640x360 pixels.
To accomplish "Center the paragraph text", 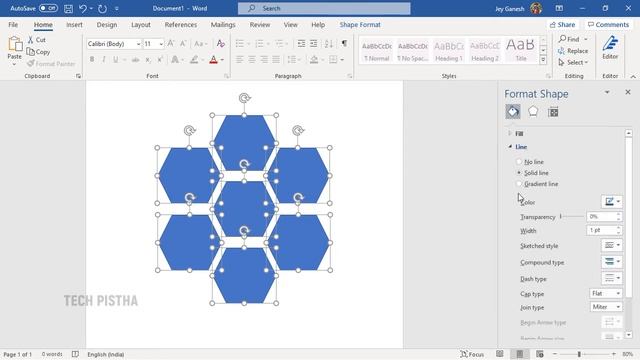I will click(252, 60).
